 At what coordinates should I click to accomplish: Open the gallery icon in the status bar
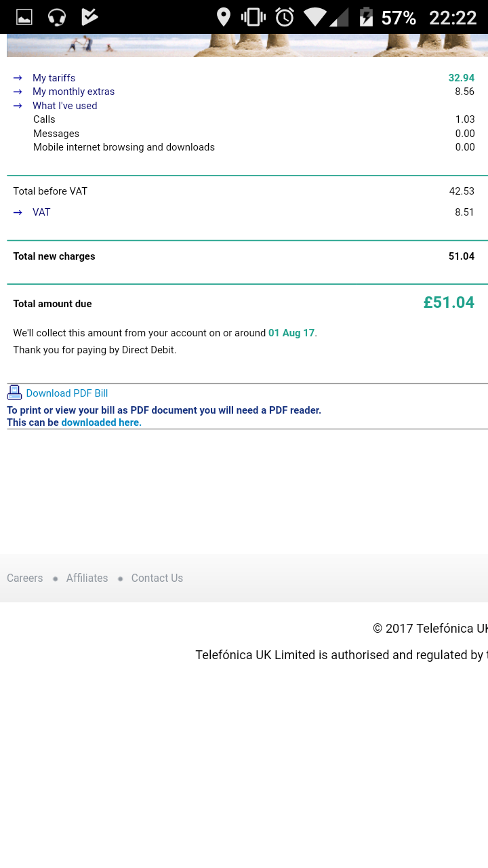point(24,16)
